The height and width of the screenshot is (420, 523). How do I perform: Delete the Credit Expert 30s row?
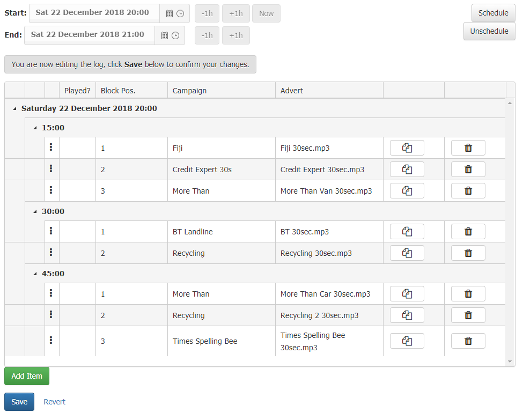[x=468, y=170]
